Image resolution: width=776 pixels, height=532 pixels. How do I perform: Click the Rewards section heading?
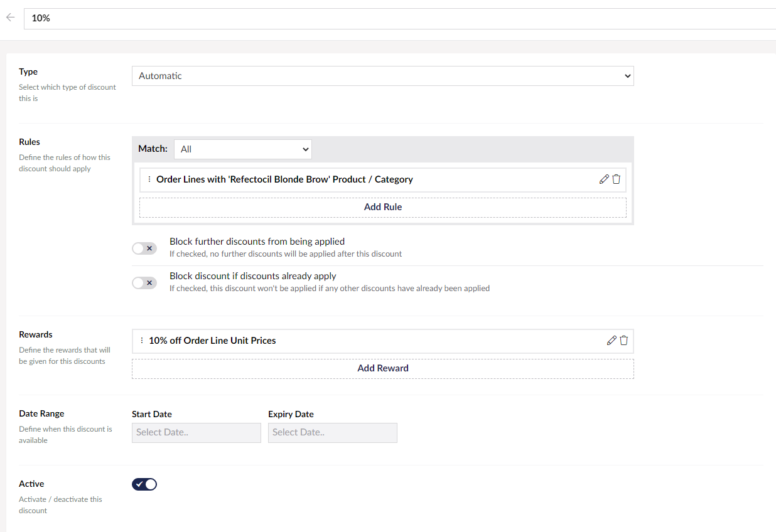pos(36,334)
